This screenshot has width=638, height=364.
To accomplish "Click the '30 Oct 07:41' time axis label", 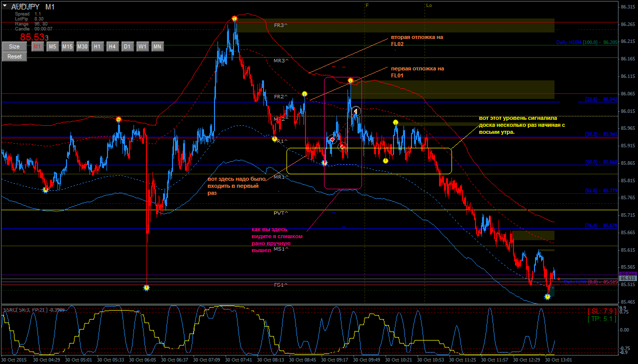I will [239, 360].
